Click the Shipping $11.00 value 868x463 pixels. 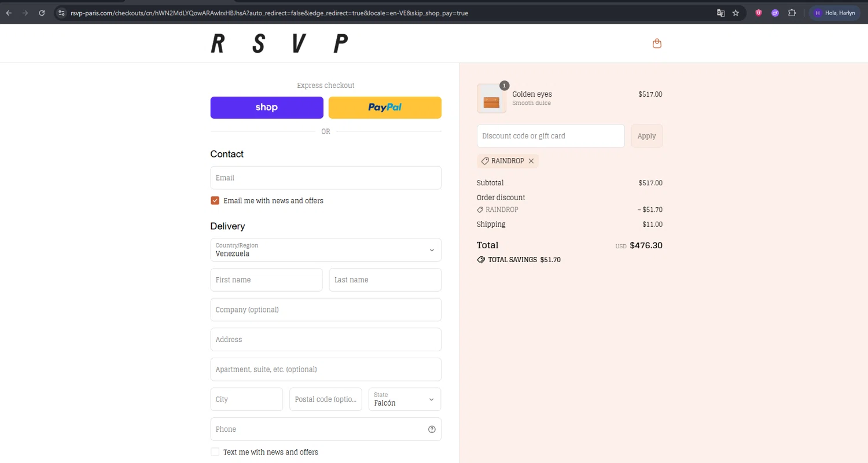point(653,225)
